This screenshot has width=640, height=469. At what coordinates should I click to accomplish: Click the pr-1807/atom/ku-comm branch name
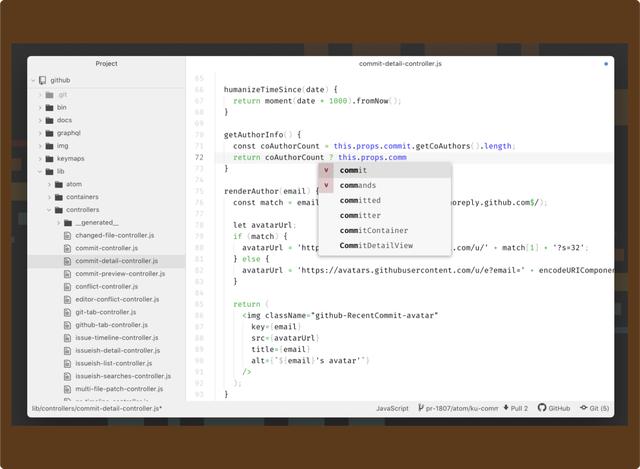[462, 408]
